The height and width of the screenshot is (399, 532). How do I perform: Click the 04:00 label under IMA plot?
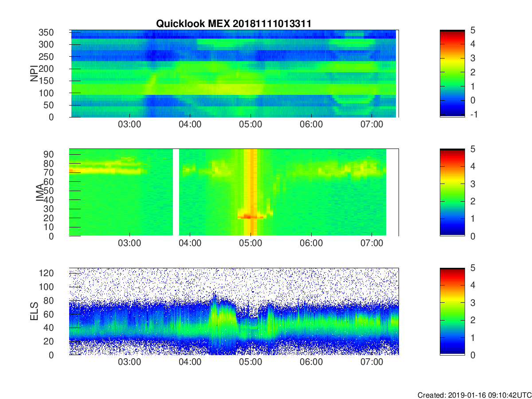tap(190, 243)
